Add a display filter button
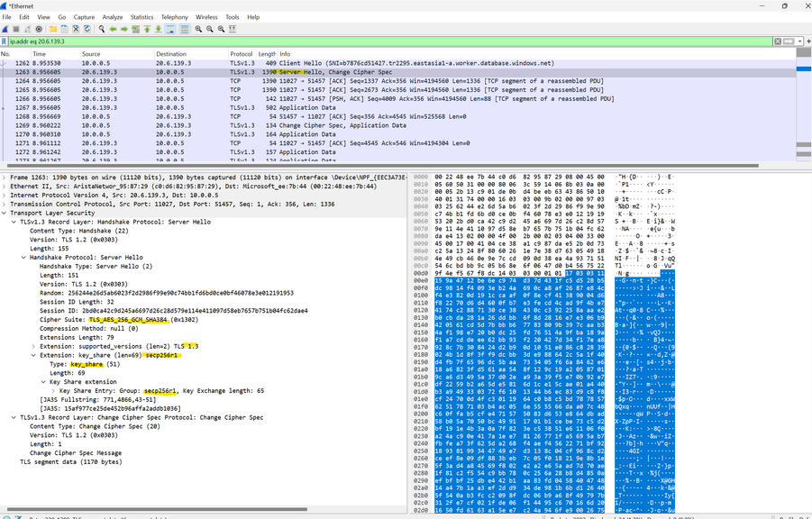This screenshot has width=812, height=519. pyautogui.click(x=808, y=41)
